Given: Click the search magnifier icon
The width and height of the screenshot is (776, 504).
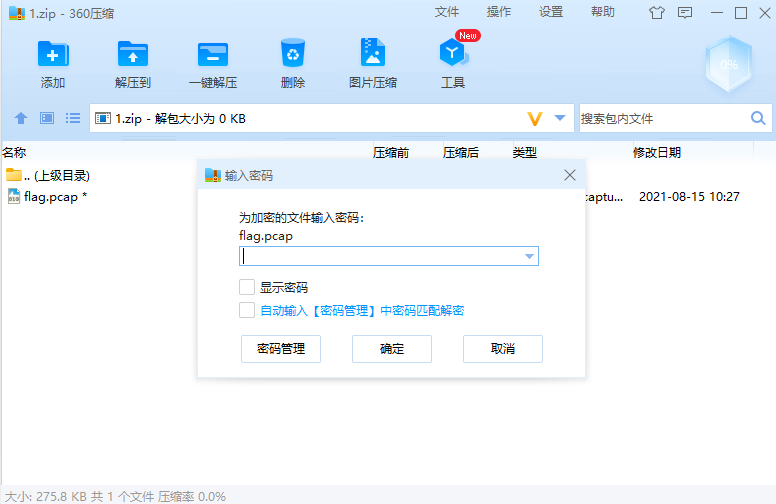Looking at the screenshot, I should pyautogui.click(x=758, y=118).
